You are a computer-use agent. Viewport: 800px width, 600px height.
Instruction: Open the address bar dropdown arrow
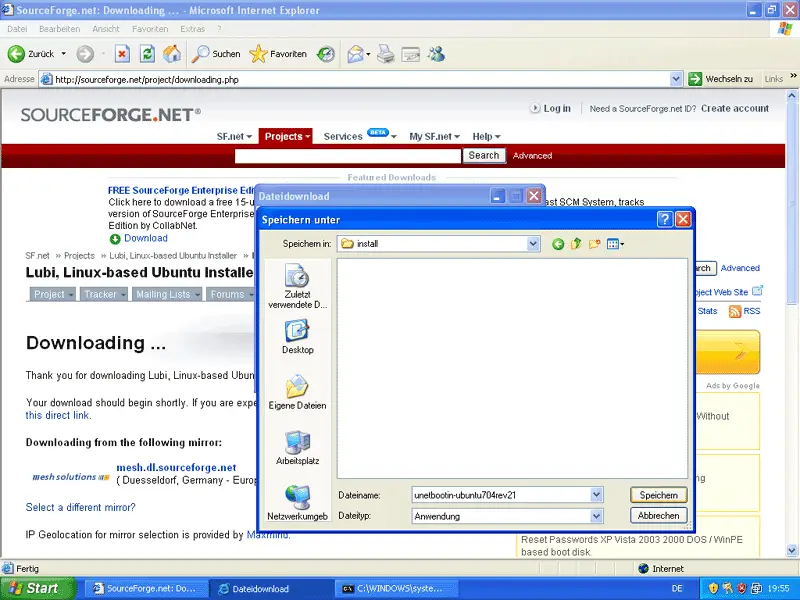[676, 79]
